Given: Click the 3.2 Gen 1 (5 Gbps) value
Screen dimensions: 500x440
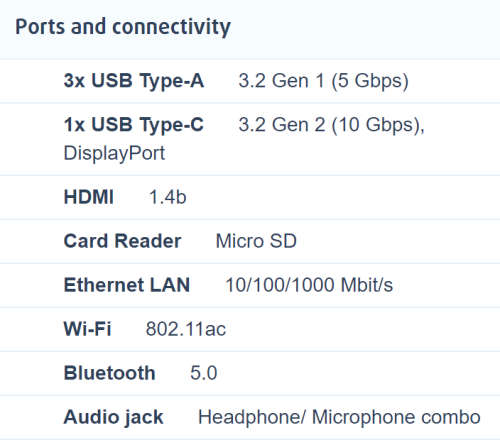Looking at the screenshot, I should (x=323, y=81).
